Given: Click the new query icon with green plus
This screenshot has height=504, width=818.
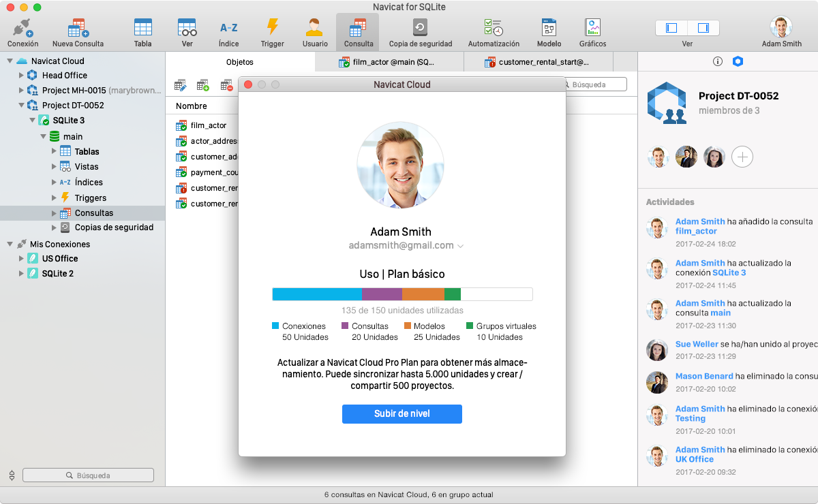Looking at the screenshot, I should coord(203,85).
